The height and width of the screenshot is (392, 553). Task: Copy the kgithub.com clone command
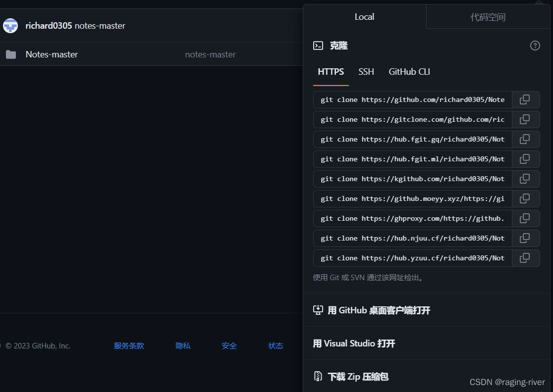[x=525, y=179]
